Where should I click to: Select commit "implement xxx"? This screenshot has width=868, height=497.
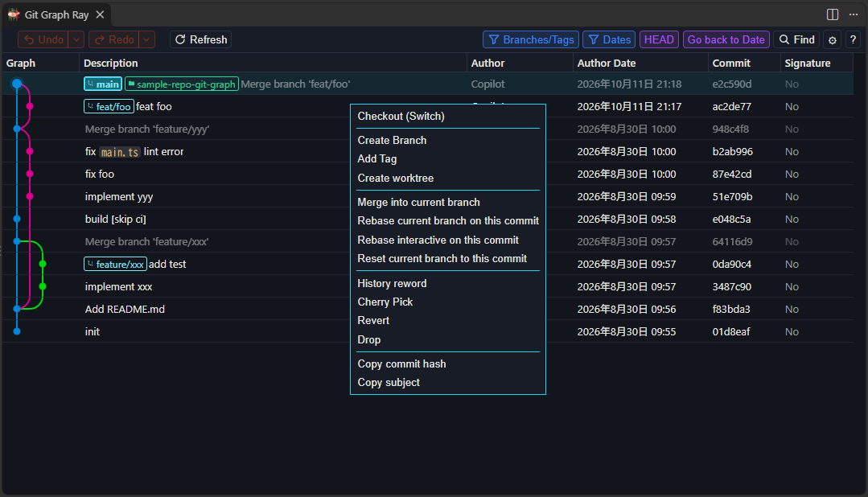118,286
